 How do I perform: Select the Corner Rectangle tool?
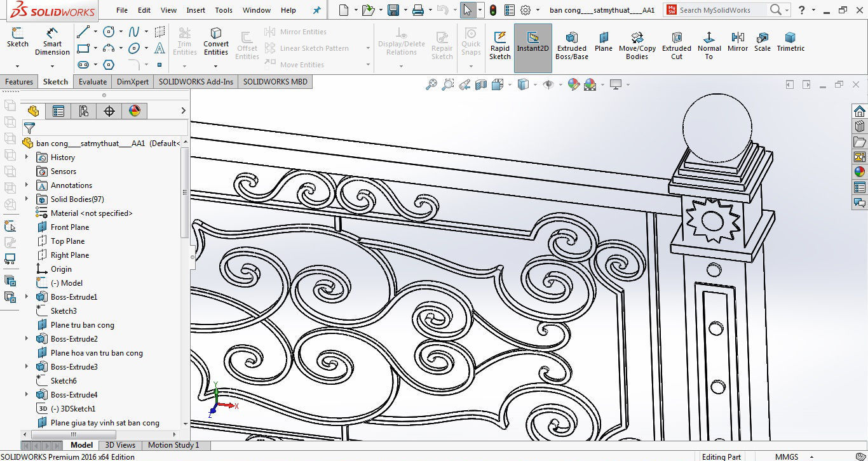pyautogui.click(x=83, y=48)
